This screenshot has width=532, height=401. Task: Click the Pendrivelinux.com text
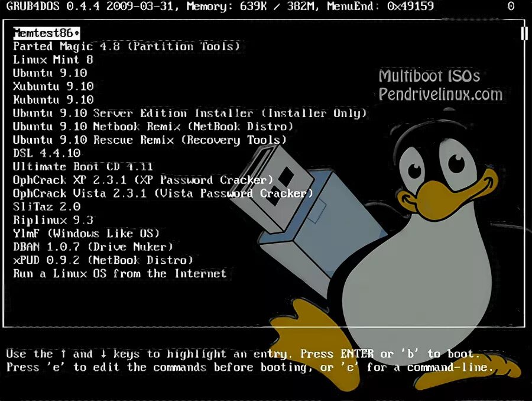(x=440, y=94)
